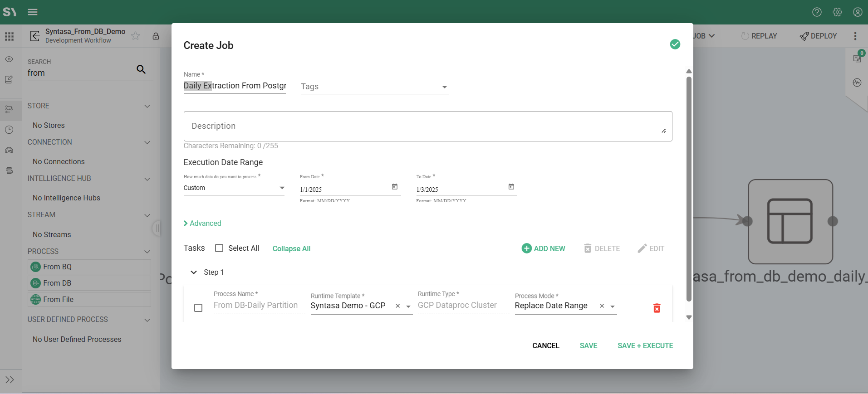Click the Collapse All link
Screen dimensions: 868x394
(291, 248)
